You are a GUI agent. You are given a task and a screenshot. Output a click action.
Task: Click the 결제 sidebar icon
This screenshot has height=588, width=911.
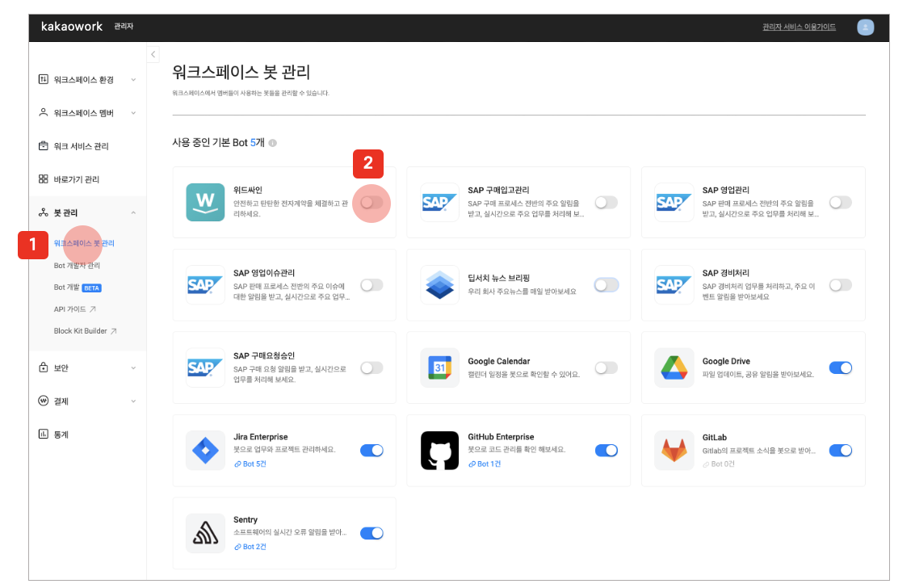coord(43,401)
